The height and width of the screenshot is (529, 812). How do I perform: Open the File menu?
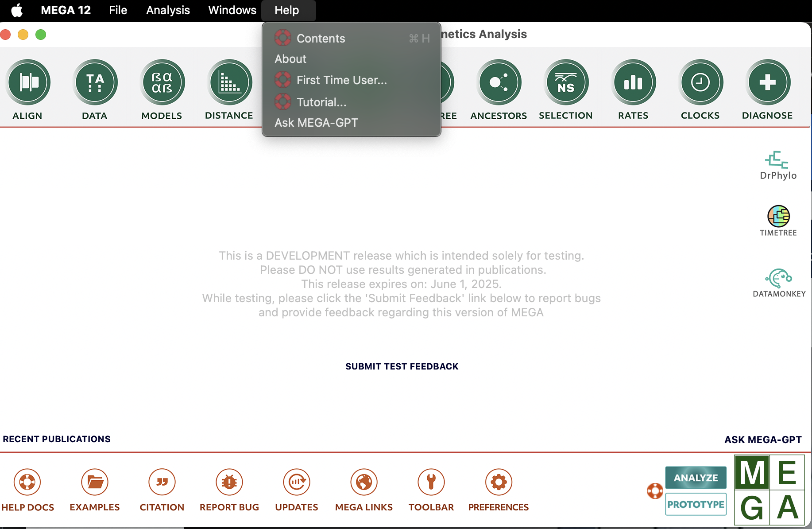click(118, 10)
